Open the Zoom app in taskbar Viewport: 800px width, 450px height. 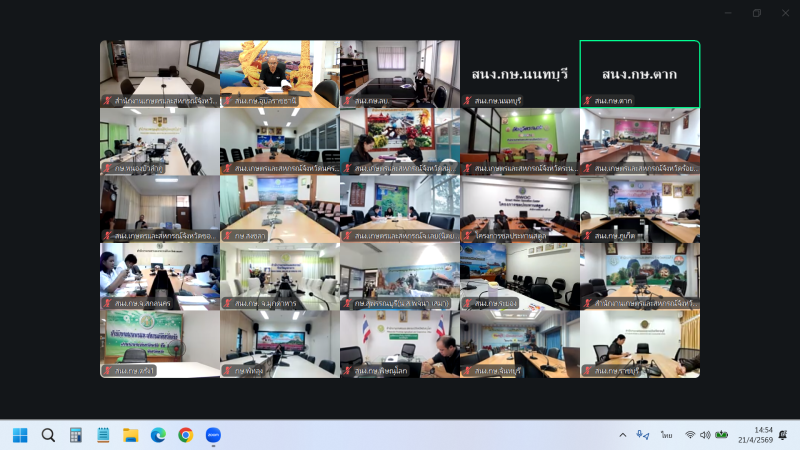click(212, 435)
